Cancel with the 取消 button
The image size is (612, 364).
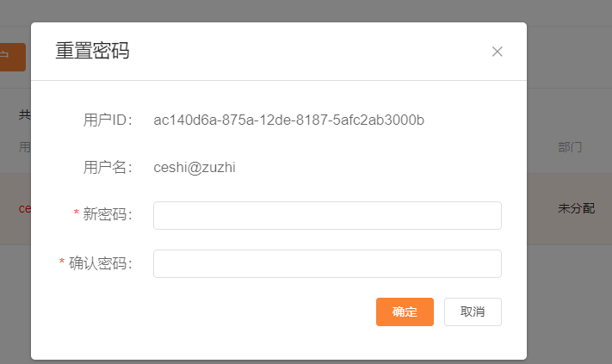tap(473, 312)
